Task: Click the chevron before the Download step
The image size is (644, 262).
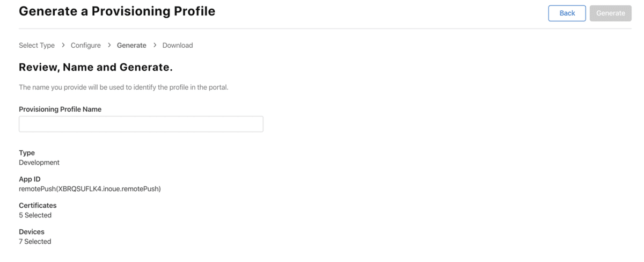Action: [x=155, y=45]
